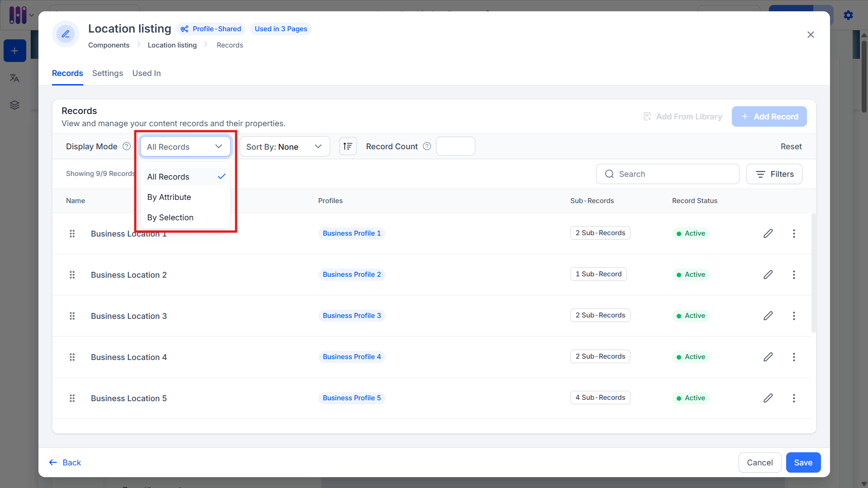The height and width of the screenshot is (488, 868).
Task: Save the Location listing changes
Action: pos(803,463)
